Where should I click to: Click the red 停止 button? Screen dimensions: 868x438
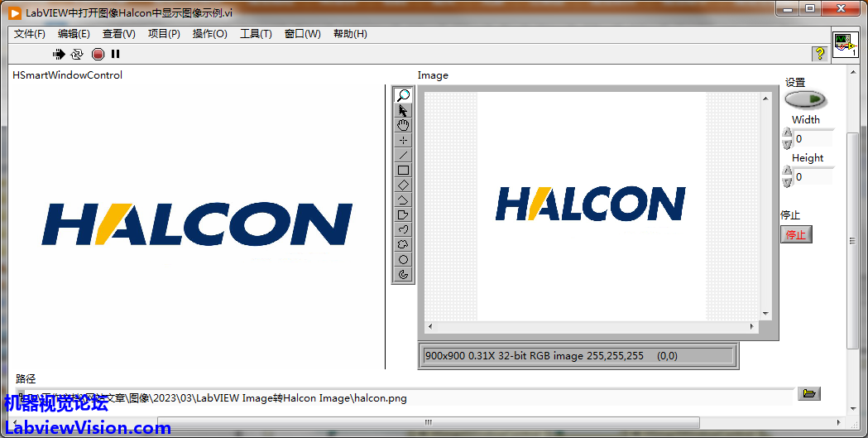[x=796, y=234]
